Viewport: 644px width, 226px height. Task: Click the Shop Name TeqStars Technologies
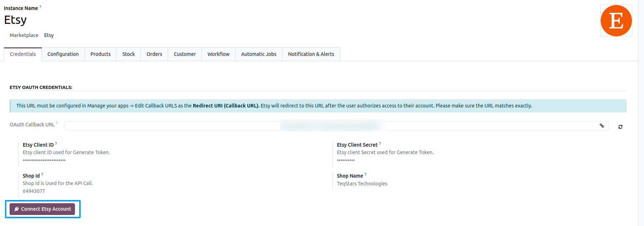[x=362, y=184]
